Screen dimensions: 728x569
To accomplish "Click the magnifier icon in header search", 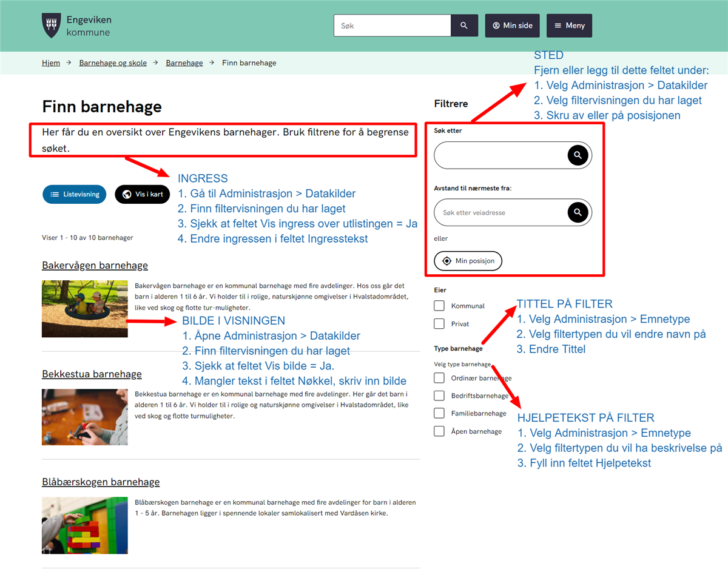I will 464,25.
